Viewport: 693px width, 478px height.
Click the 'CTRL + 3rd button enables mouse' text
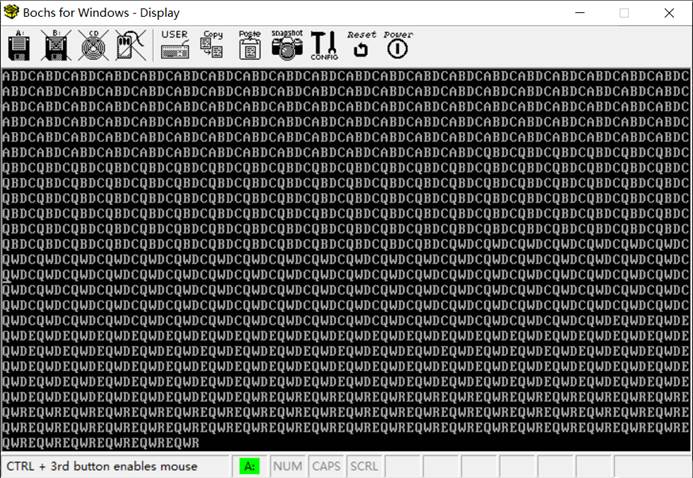point(102,466)
